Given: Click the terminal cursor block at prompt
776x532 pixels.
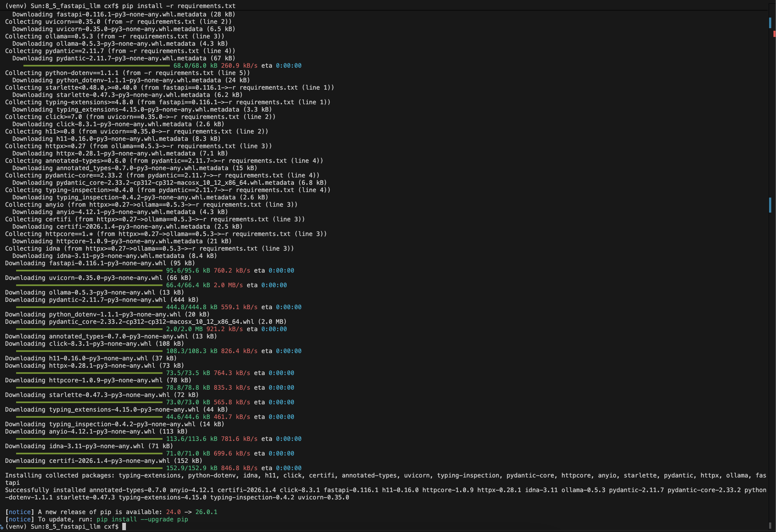Looking at the screenshot, I should click(x=124, y=527).
